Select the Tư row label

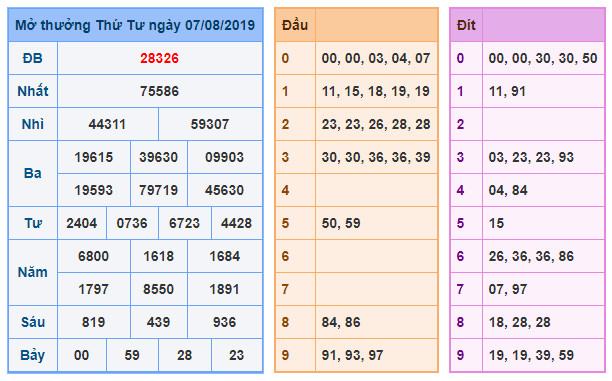click(33, 223)
